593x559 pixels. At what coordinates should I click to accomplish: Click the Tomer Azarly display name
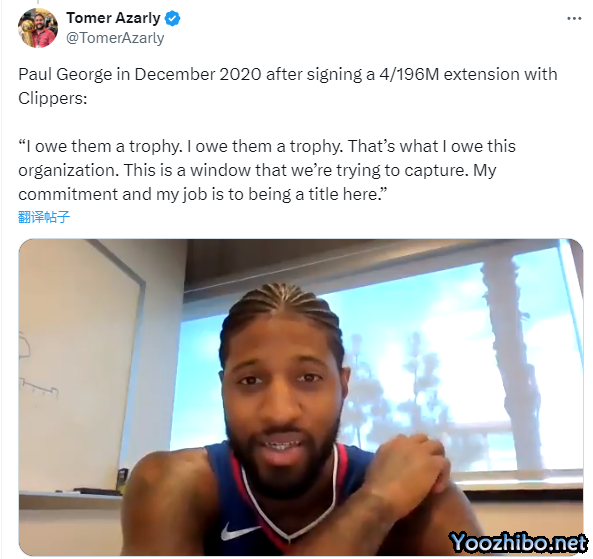coord(113,18)
